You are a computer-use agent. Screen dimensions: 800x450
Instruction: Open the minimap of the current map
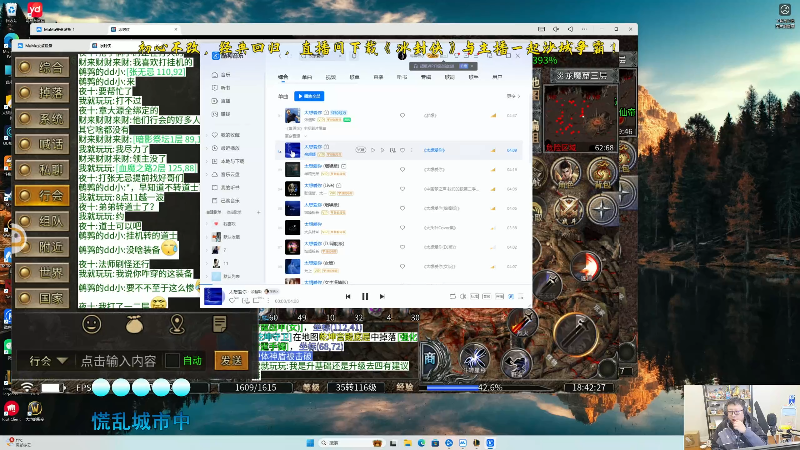[x=581, y=119]
